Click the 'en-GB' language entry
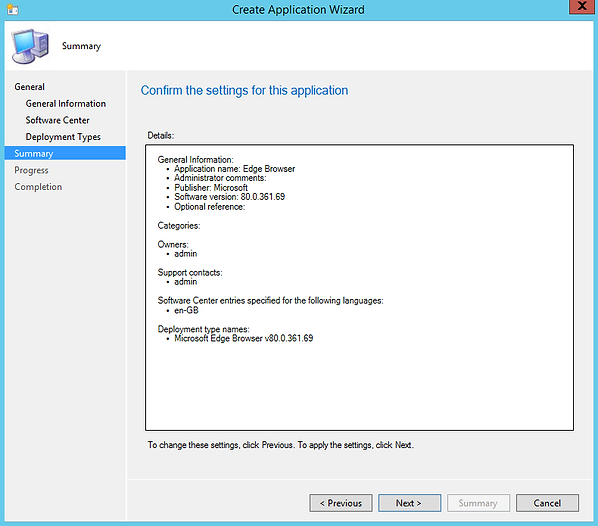 tap(186, 310)
